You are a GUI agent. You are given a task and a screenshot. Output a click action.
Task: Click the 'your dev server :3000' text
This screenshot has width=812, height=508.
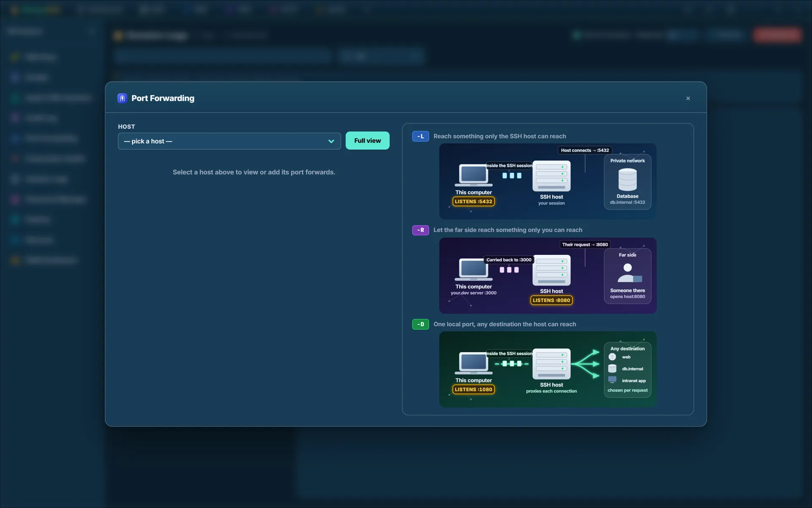point(474,293)
